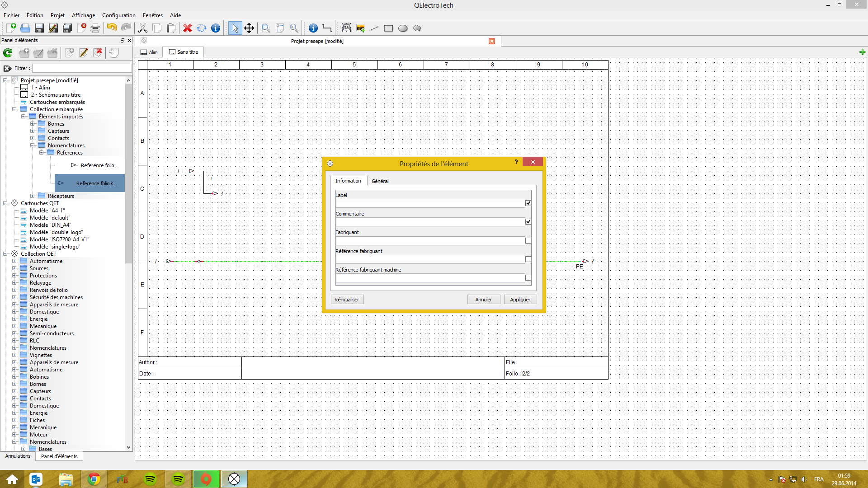Image resolution: width=868 pixels, height=488 pixels.
Task: Click the red X delete selection icon
Action: click(188, 28)
